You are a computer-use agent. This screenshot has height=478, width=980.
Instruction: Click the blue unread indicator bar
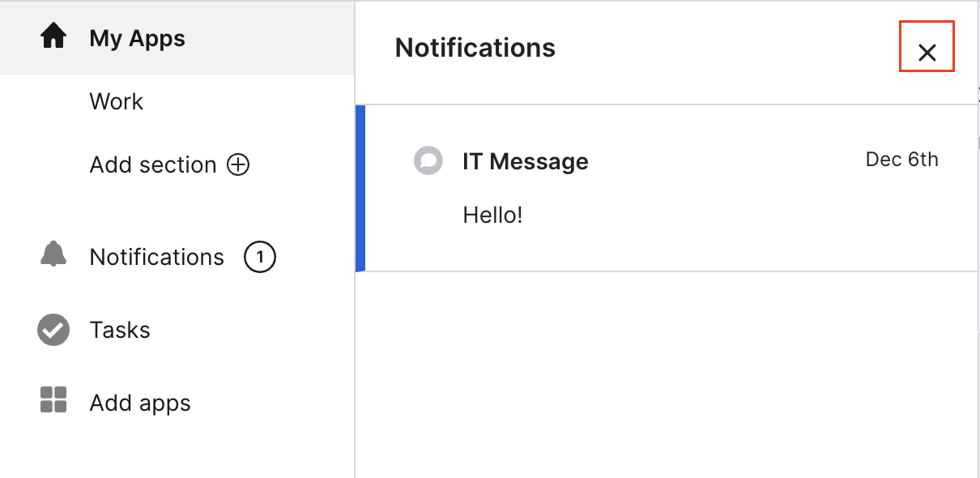(361, 188)
